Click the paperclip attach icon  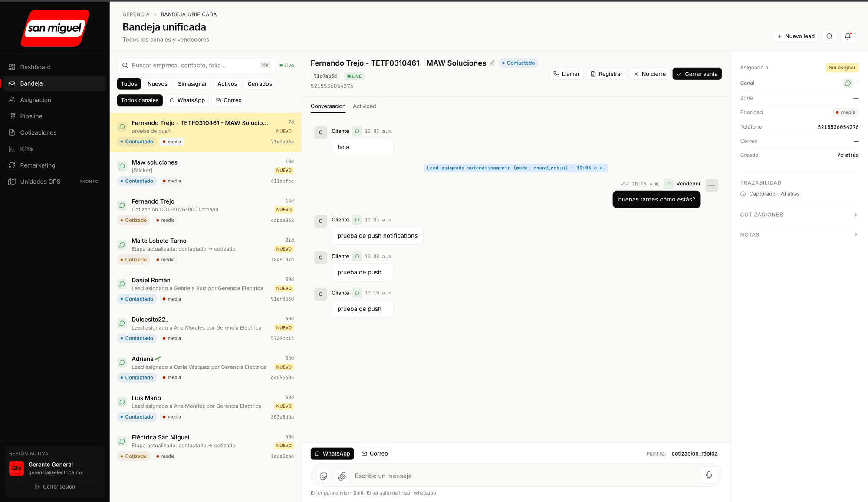click(342, 476)
